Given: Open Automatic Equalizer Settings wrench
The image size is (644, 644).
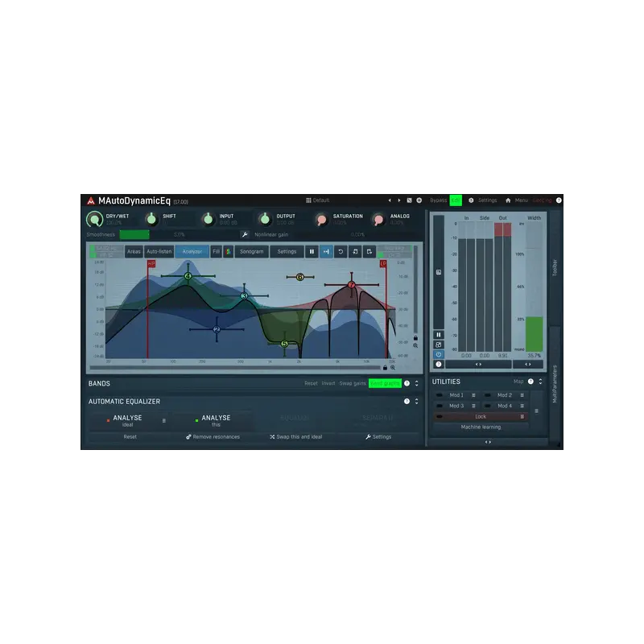Looking at the screenshot, I should coord(378,436).
